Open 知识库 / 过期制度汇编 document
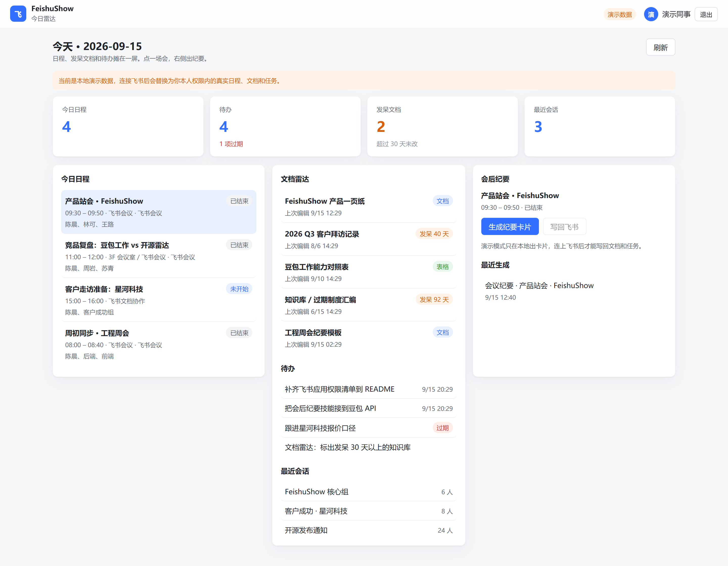The height and width of the screenshot is (566, 728). coord(369,305)
